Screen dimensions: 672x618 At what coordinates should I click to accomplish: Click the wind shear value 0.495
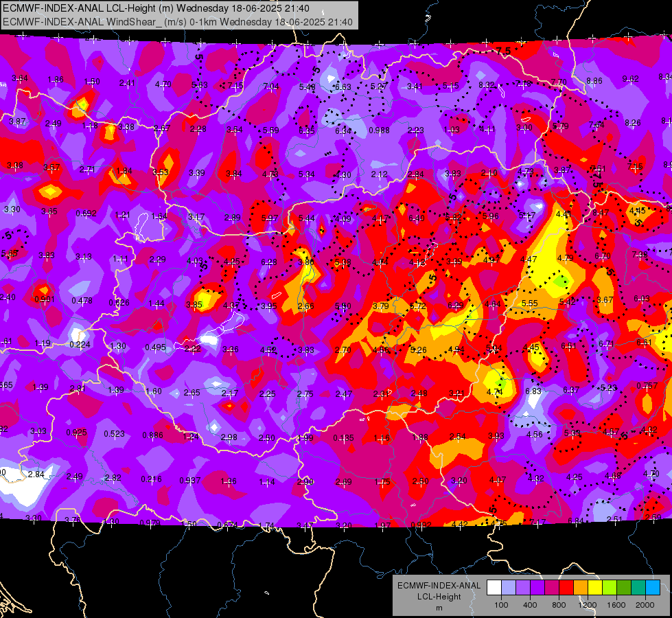tap(155, 347)
